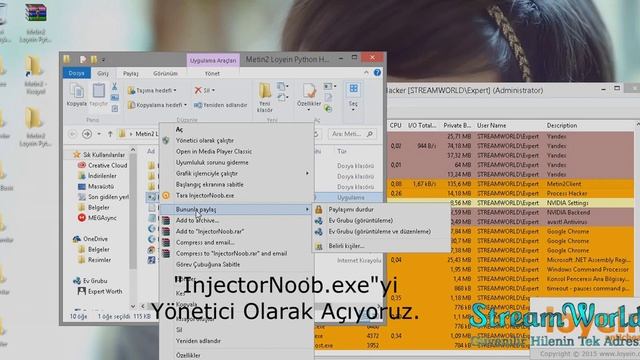Select Creative Cloud in navigation pane

(x=102, y=165)
